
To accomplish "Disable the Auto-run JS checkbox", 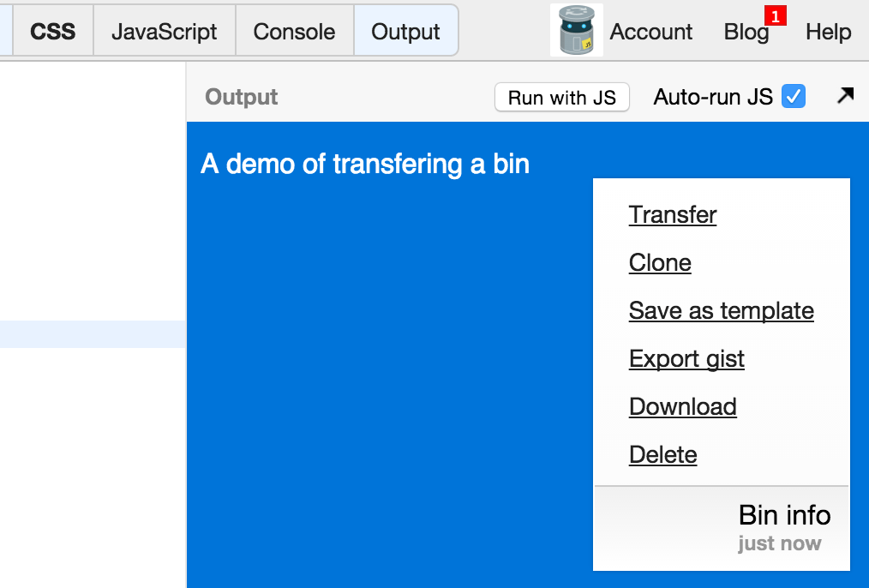I will tap(793, 96).
